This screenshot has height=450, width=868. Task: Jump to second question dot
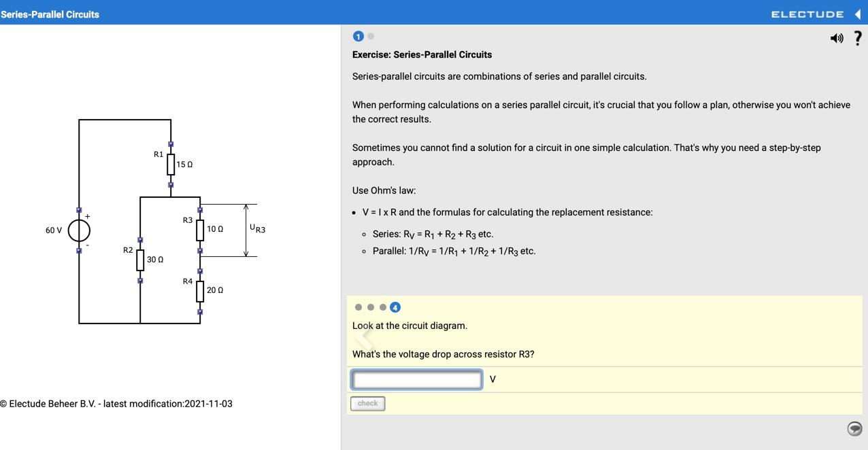pos(371,307)
